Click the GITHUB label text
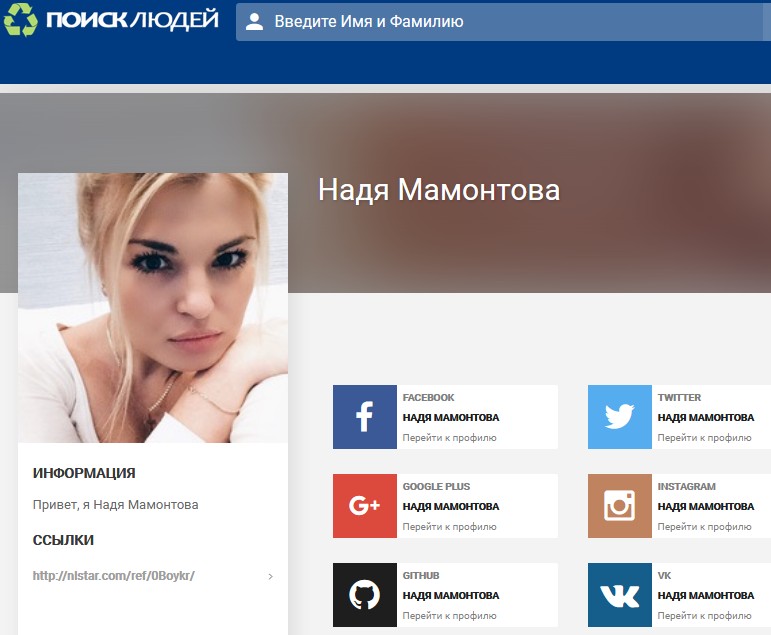Image resolution: width=771 pixels, height=635 pixels. click(421, 575)
